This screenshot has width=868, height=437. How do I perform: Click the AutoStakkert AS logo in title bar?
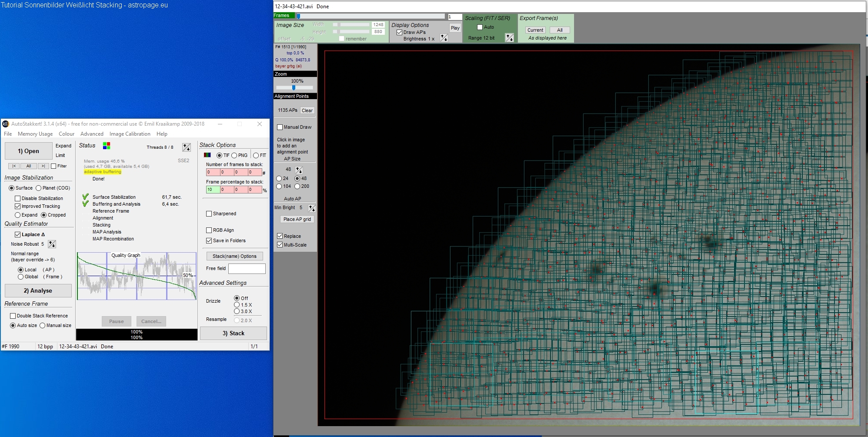point(6,124)
